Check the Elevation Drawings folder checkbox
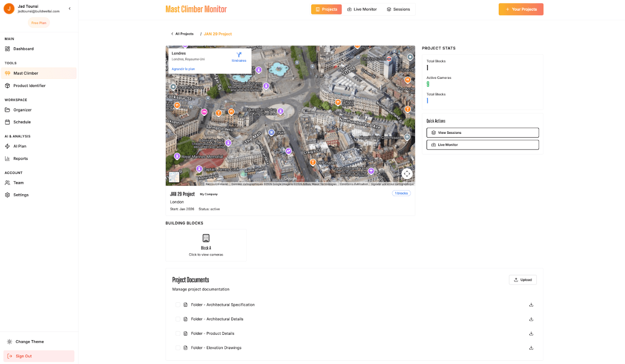Viewport: 625px width, 364px height. [x=178, y=348]
